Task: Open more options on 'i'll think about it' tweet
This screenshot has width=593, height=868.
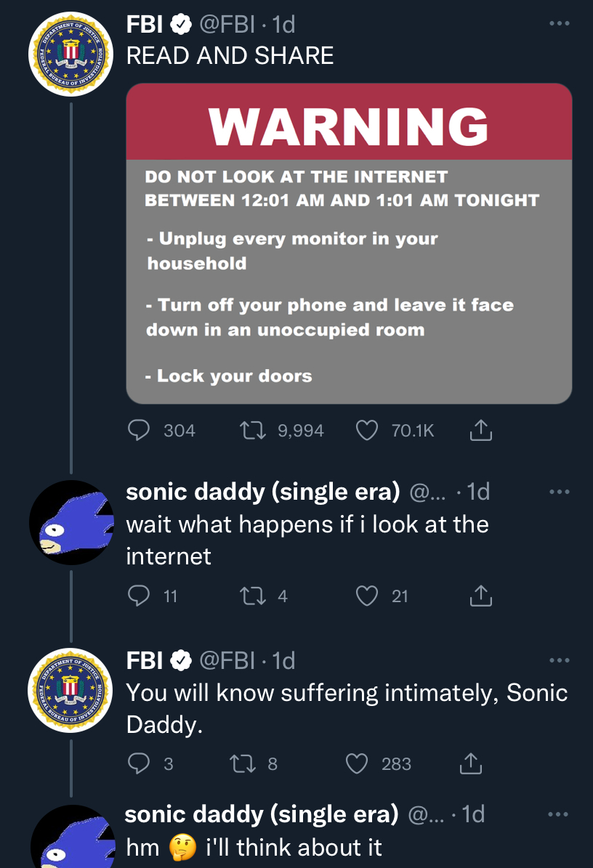Action: point(560,814)
